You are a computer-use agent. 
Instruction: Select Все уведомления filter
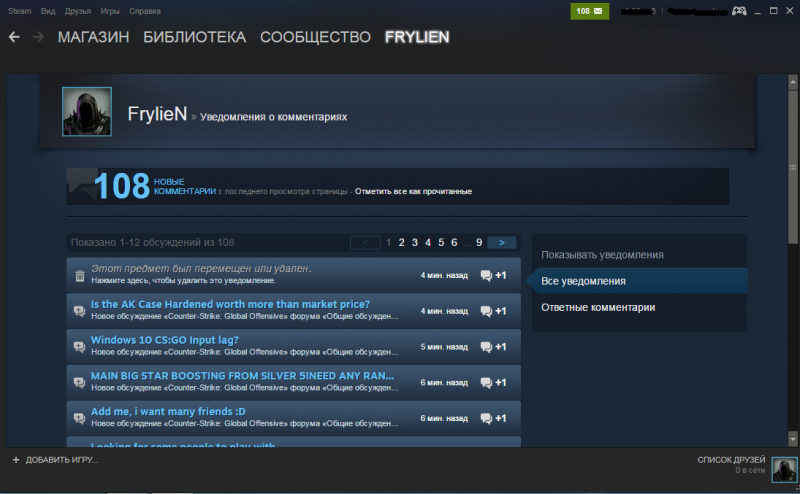[640, 281]
